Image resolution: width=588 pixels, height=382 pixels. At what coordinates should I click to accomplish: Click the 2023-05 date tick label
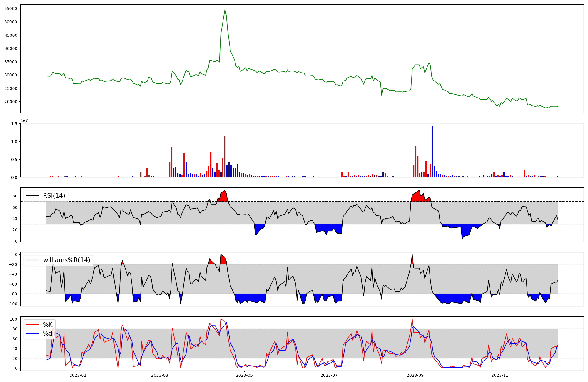coord(244,375)
